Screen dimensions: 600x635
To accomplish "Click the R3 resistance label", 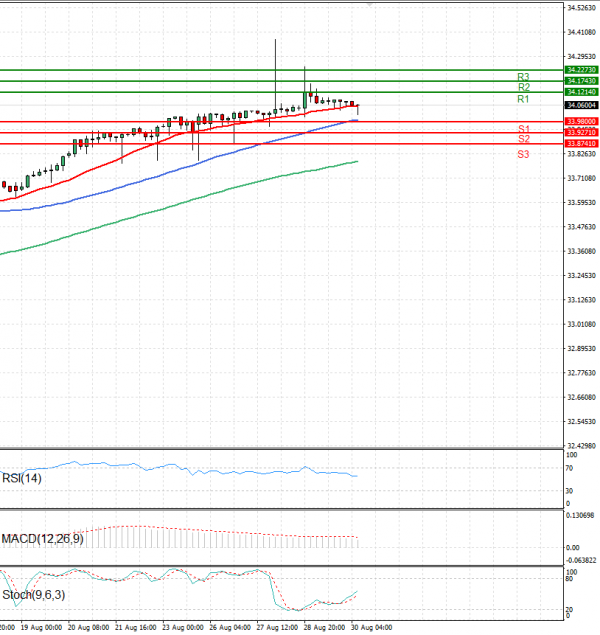I will click(523, 77).
